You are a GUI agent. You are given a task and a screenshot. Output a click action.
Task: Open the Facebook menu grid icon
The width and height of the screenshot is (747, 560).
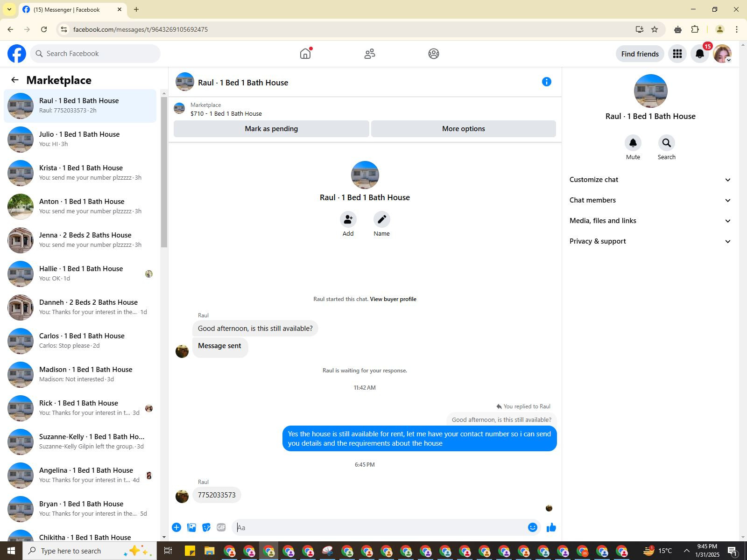coord(677,54)
